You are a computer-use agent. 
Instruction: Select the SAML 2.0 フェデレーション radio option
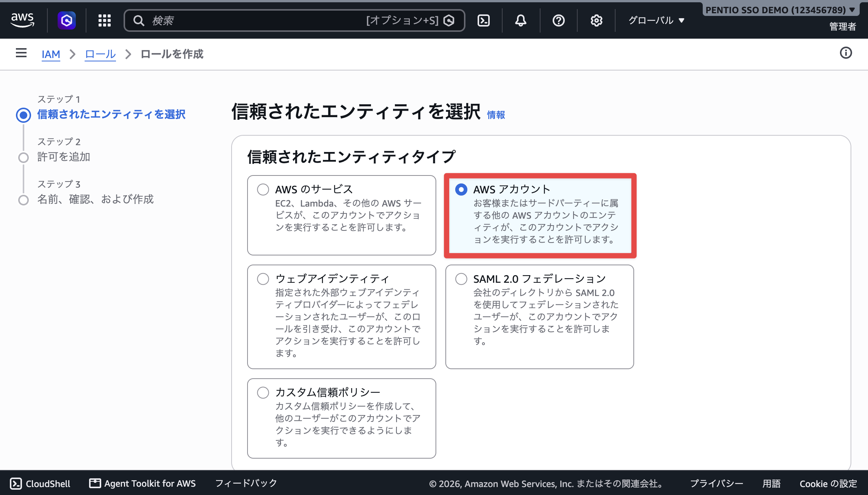click(461, 279)
